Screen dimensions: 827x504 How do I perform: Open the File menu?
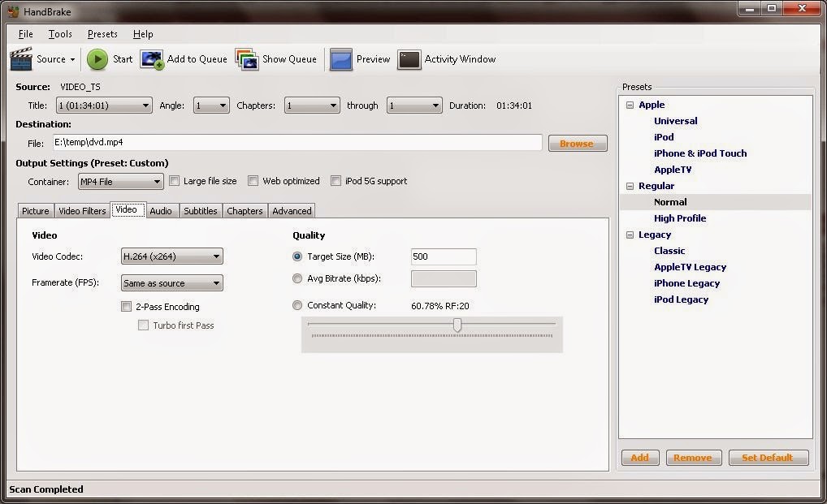(25, 34)
